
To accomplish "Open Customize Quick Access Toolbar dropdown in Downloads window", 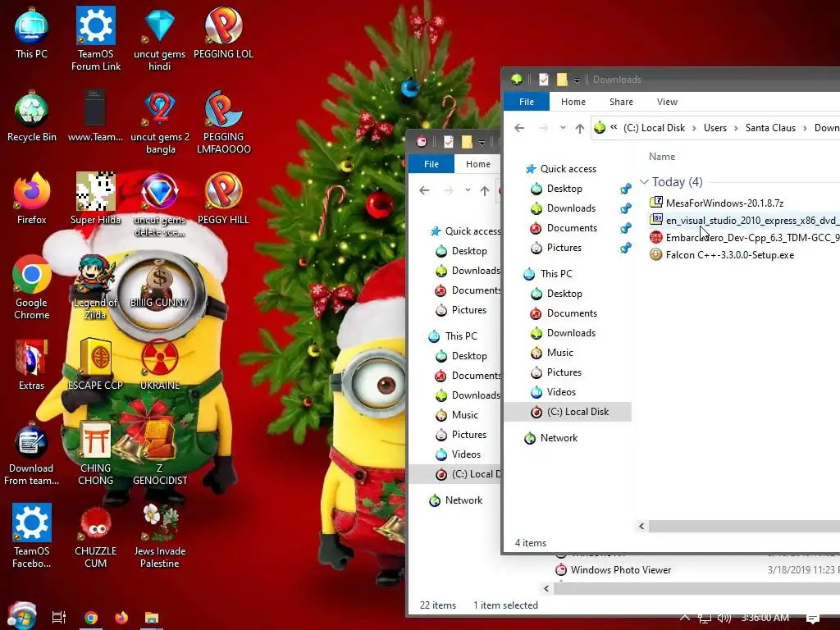I will (x=577, y=80).
